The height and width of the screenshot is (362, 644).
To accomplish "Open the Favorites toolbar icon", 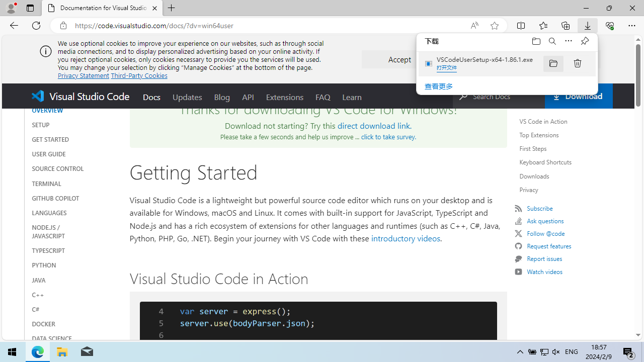I will 543,26.
